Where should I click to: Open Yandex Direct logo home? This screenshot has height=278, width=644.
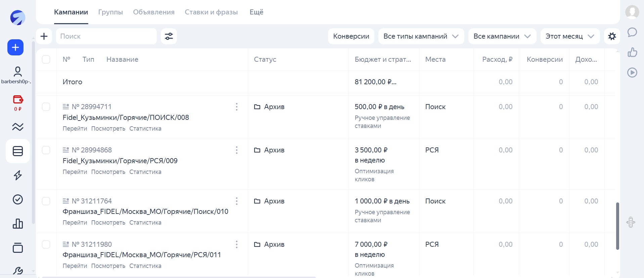point(17,18)
